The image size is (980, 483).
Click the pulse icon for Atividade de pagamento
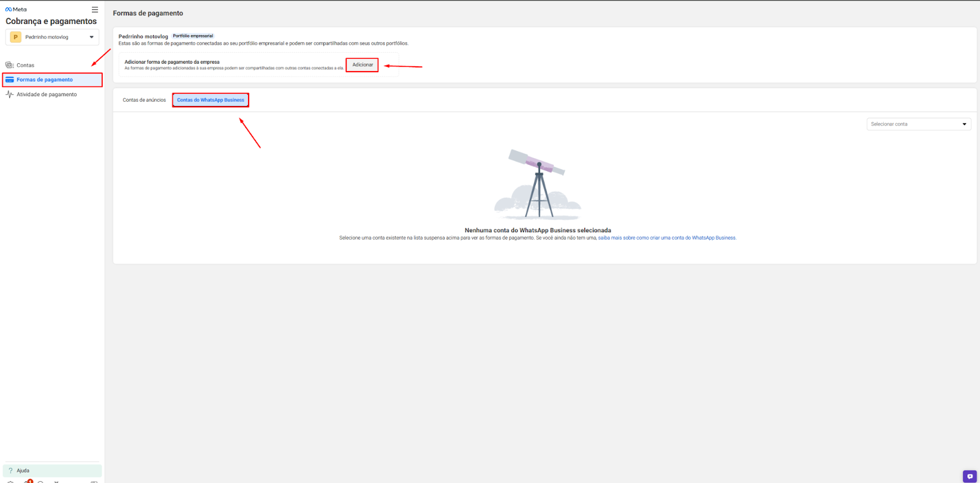point(9,94)
